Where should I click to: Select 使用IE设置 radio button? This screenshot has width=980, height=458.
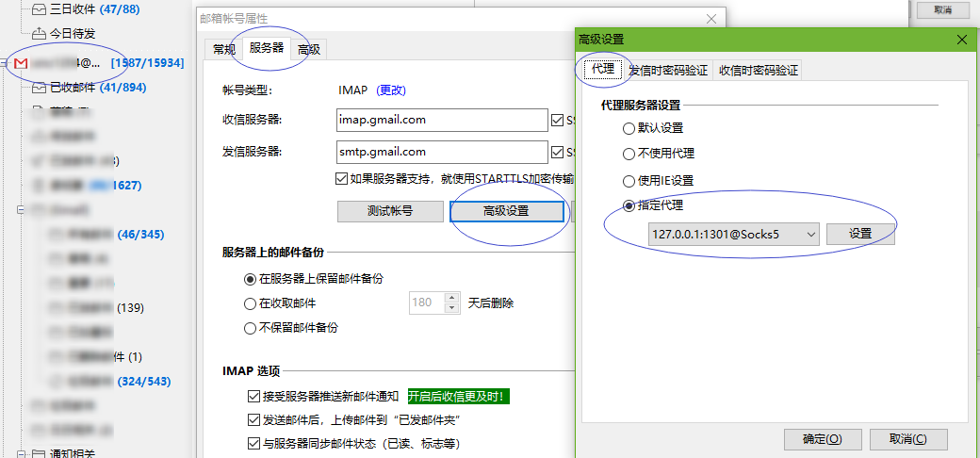629,181
